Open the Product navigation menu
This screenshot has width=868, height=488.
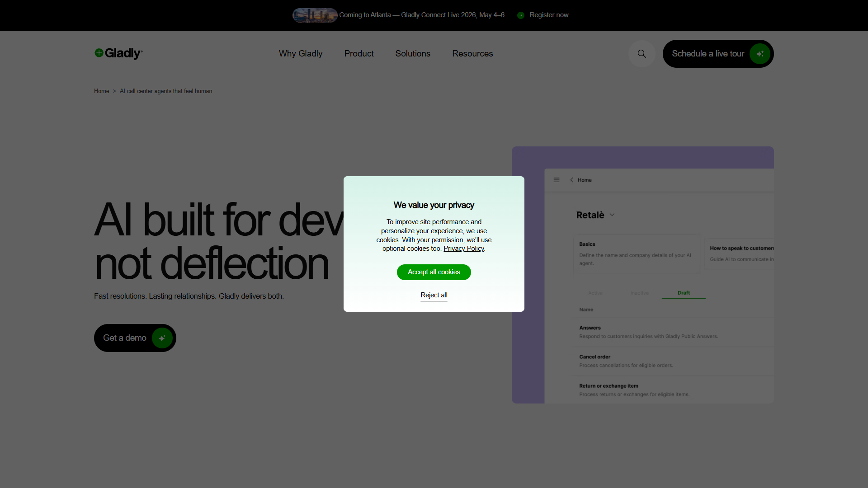coord(359,54)
